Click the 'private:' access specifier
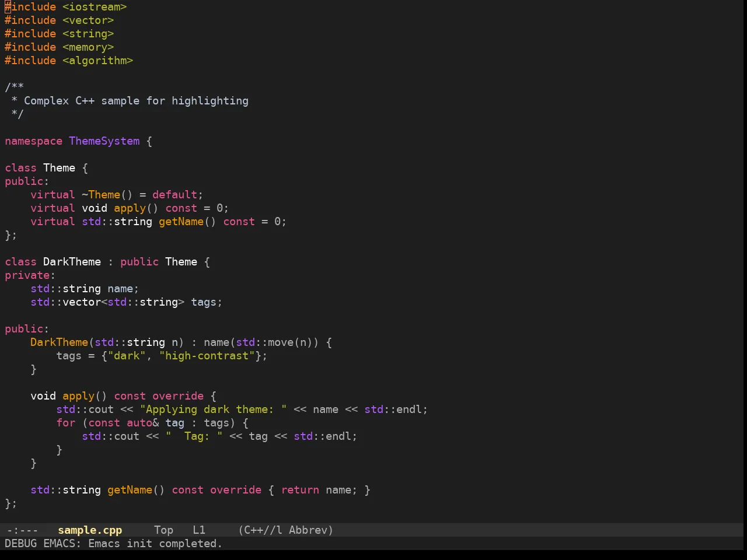 [x=30, y=275]
